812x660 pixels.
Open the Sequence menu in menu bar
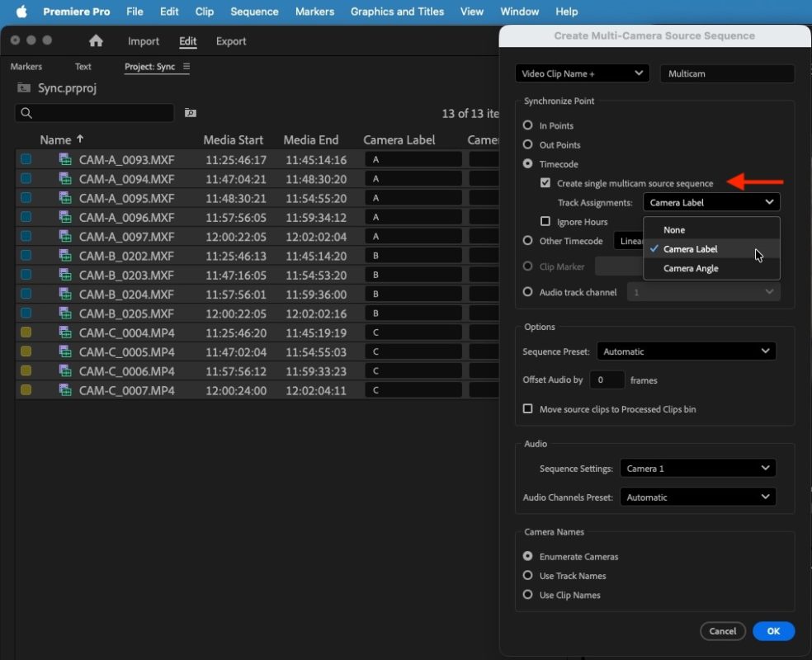254,12
